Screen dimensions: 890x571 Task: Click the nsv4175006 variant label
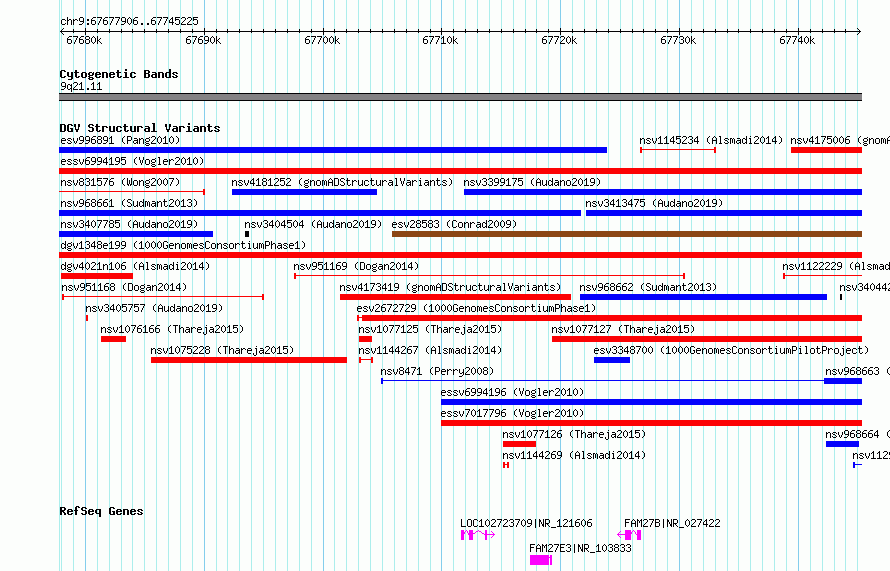point(840,140)
